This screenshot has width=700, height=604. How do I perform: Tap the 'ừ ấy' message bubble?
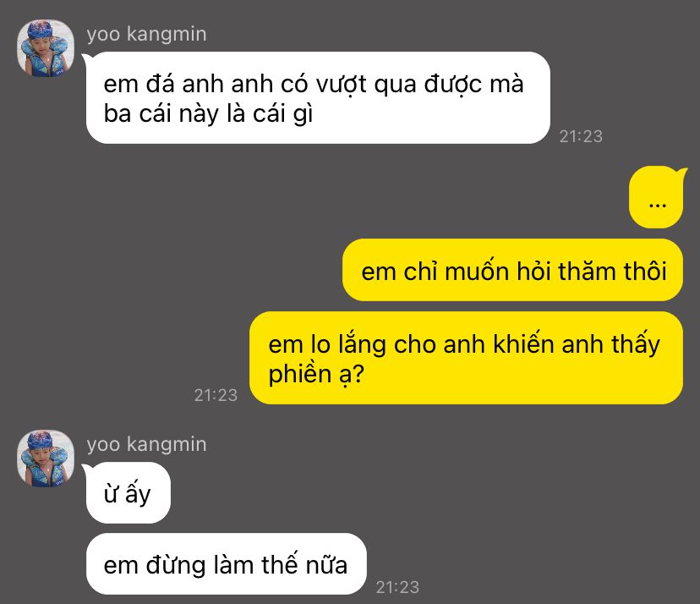(129, 493)
